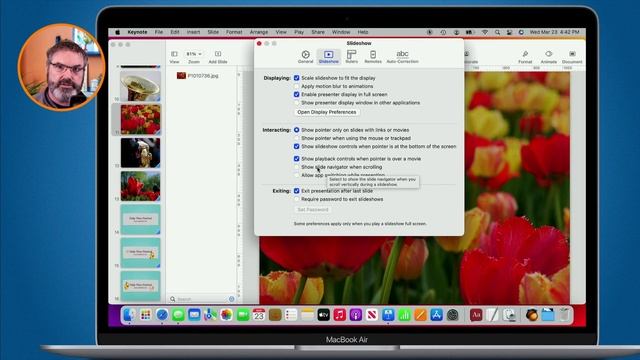Select the Slideshow preferences pane icon
640x360 pixels.
pos(329,56)
